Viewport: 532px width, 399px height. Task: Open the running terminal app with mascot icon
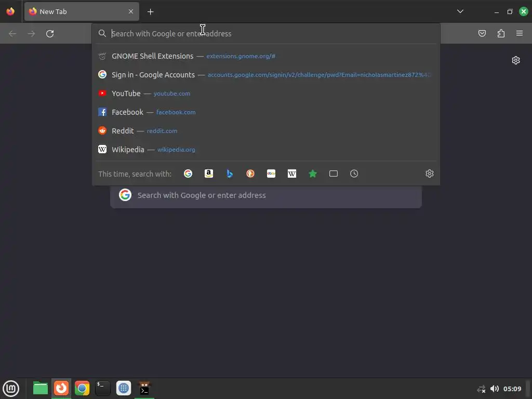(x=144, y=389)
